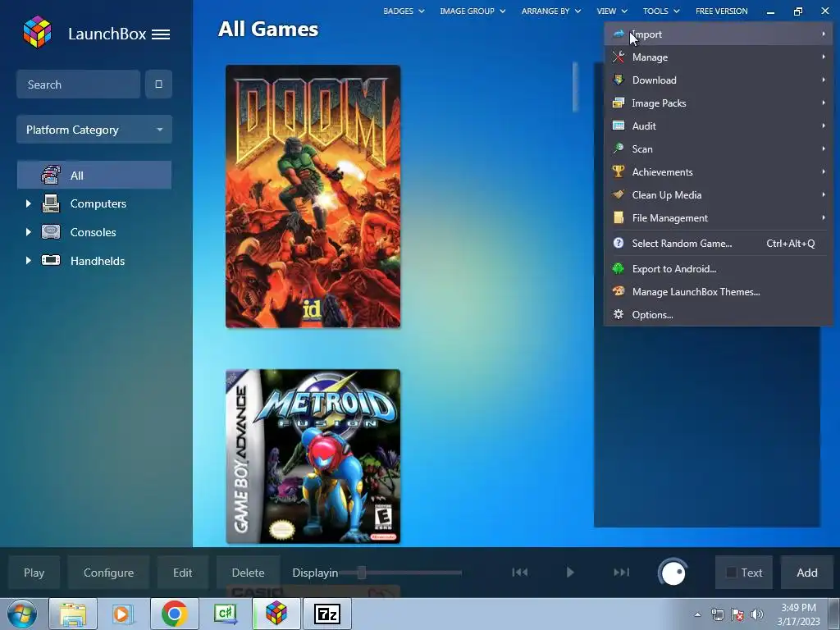Image resolution: width=840 pixels, height=630 pixels.
Task: Choose Select Random Game menu entry
Action: click(x=719, y=243)
